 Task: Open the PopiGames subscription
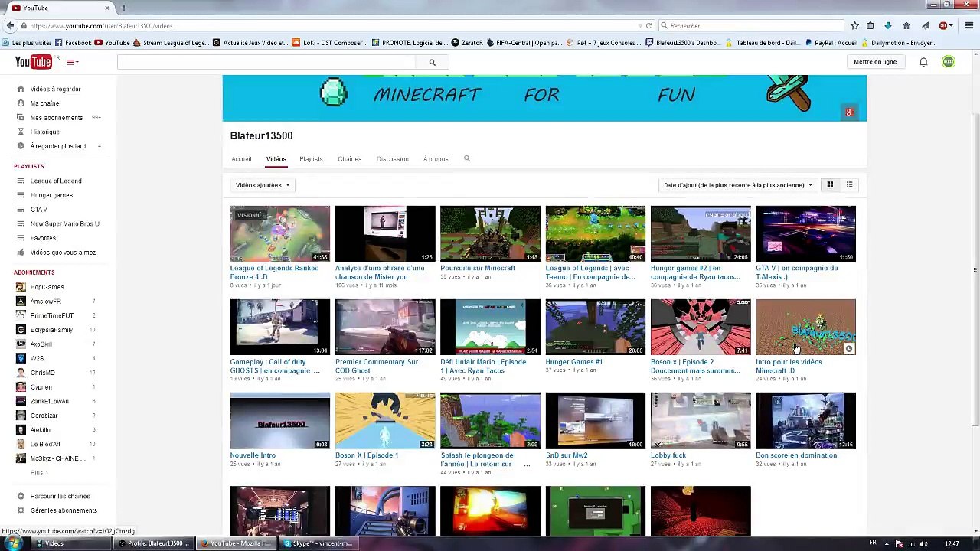coord(47,287)
